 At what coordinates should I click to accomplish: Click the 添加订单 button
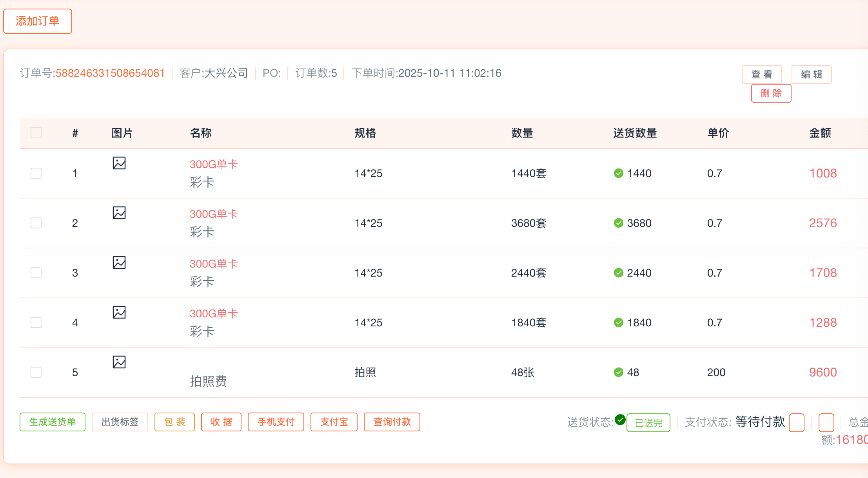(38, 21)
